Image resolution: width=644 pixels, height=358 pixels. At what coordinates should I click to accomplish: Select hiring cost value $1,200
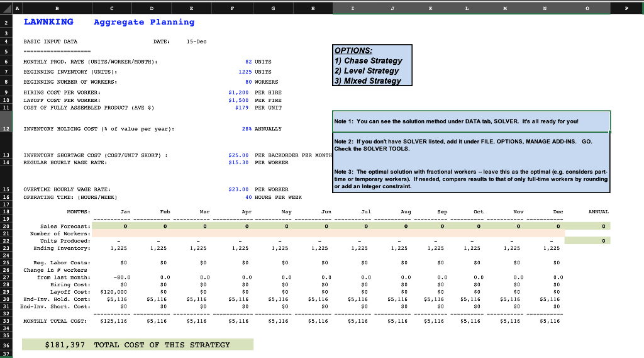(x=238, y=92)
